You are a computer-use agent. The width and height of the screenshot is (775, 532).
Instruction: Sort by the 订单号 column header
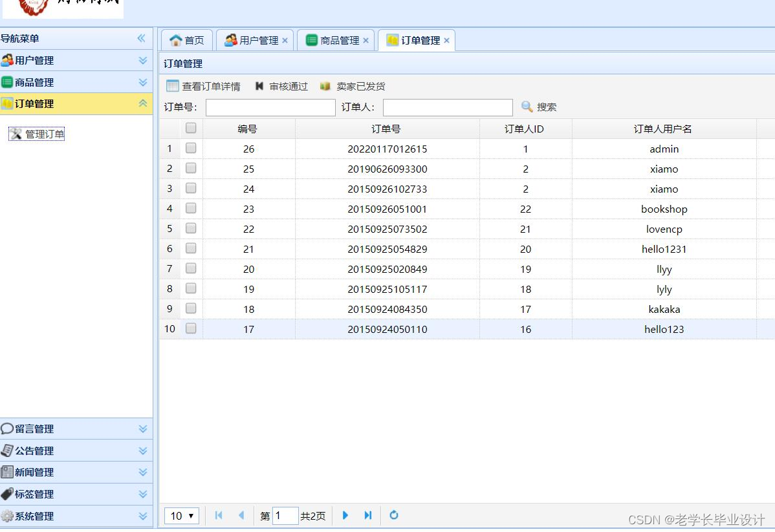(x=387, y=129)
